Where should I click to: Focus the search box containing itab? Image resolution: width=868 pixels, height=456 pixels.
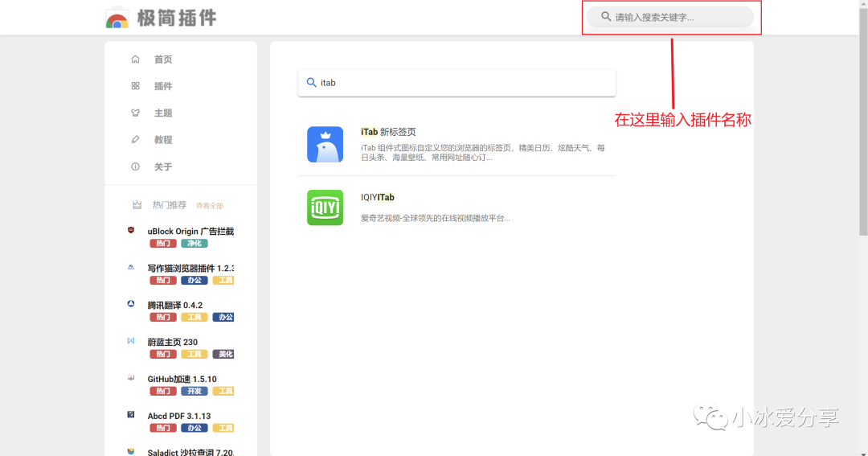tap(457, 83)
